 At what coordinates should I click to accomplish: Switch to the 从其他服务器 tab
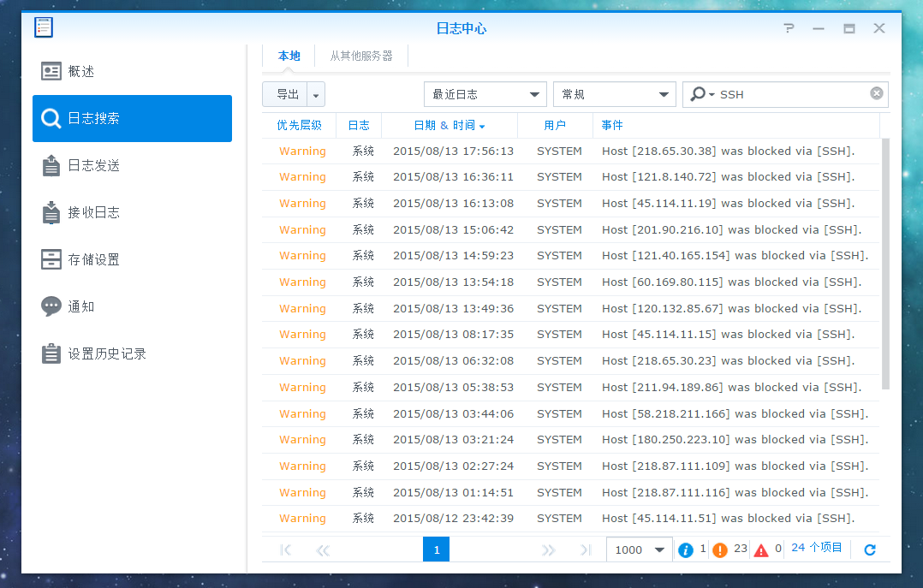coord(361,56)
